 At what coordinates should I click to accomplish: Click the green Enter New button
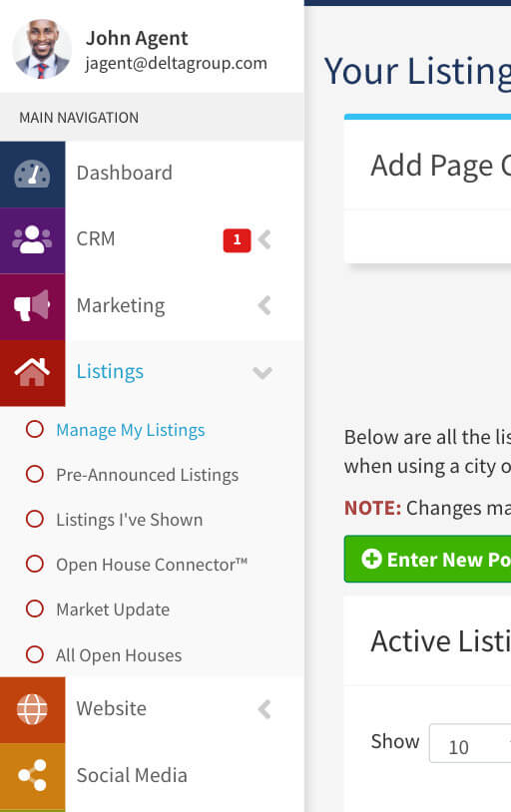click(x=427, y=559)
